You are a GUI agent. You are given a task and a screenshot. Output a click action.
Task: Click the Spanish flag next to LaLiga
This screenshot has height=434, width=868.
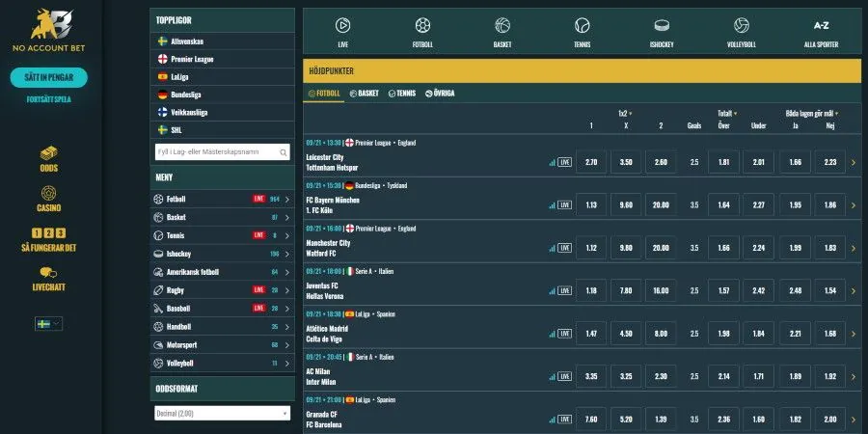pyautogui.click(x=163, y=77)
